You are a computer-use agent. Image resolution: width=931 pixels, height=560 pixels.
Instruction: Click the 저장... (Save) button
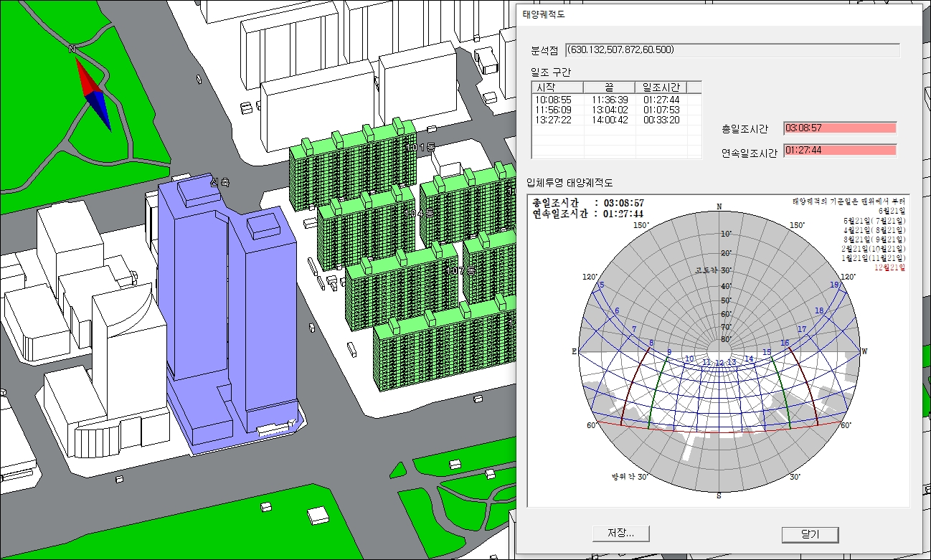click(x=621, y=533)
